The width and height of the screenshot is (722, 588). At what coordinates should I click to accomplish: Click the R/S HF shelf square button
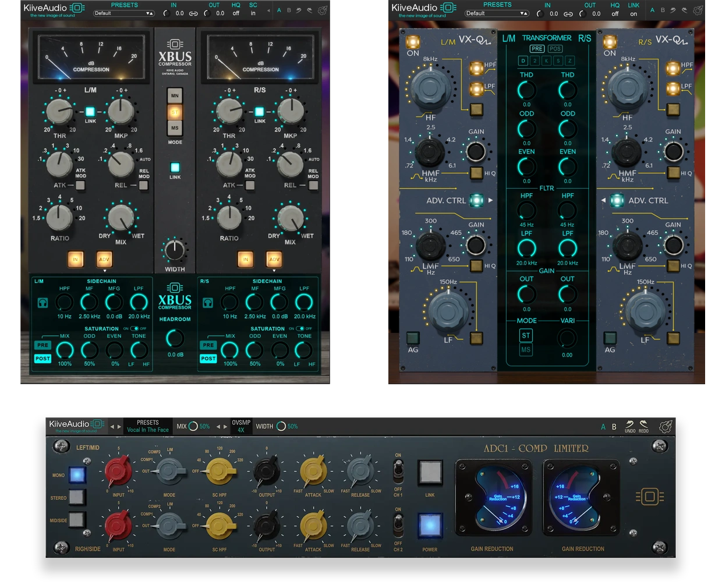[x=673, y=109]
